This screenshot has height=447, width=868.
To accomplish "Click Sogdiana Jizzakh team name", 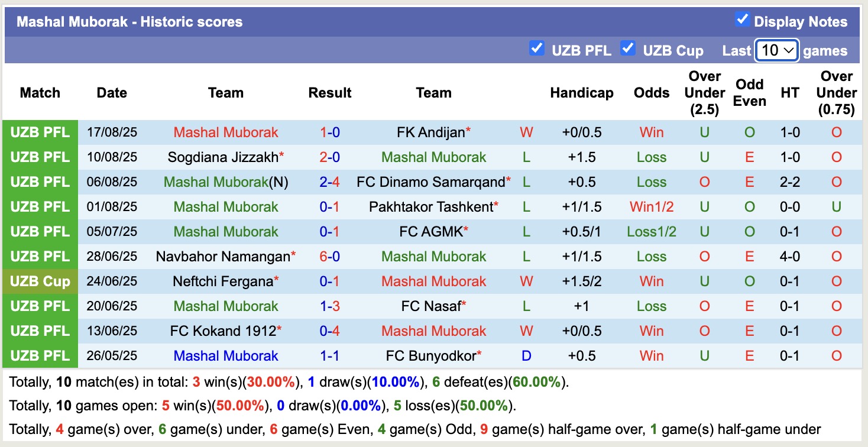I will click(222, 157).
